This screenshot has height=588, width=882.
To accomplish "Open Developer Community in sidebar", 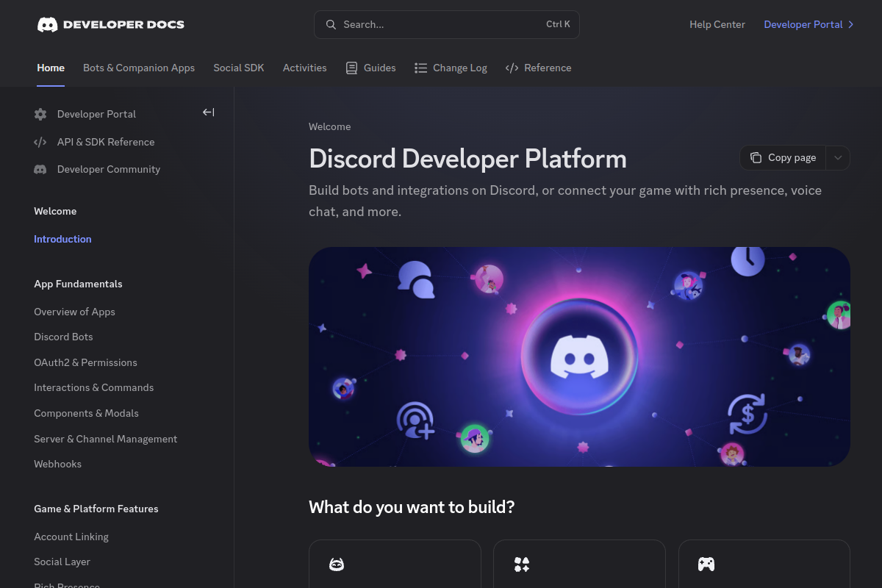I will [109, 169].
